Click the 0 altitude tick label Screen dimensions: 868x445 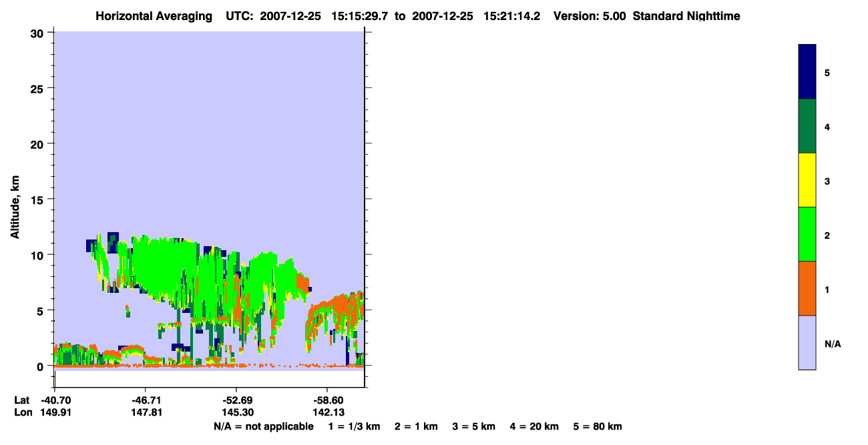(x=41, y=366)
